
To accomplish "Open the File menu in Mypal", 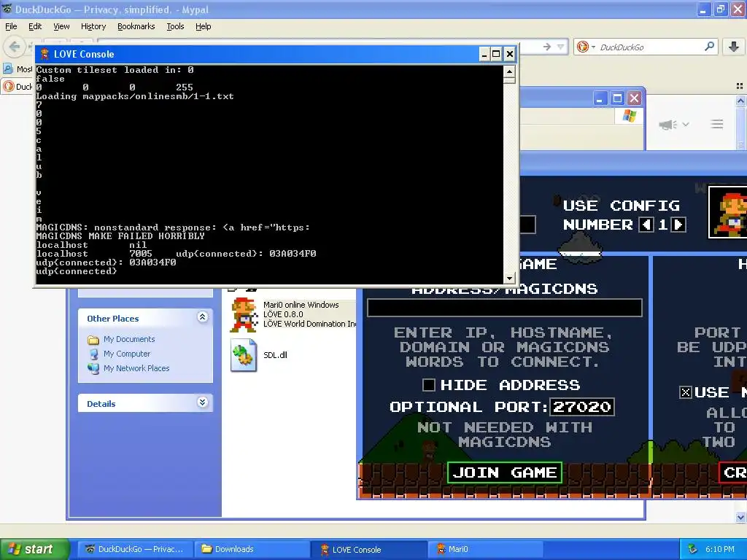I will 11,26.
